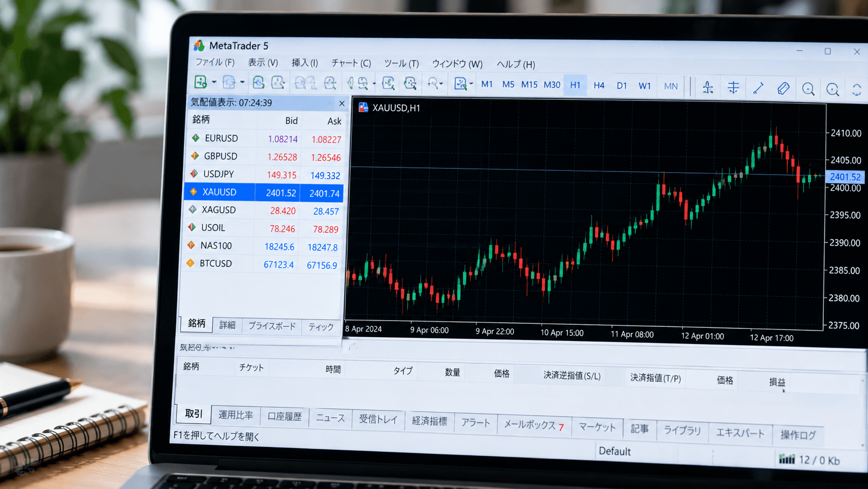
Task: Click the Default profile in status bar
Action: (615, 451)
